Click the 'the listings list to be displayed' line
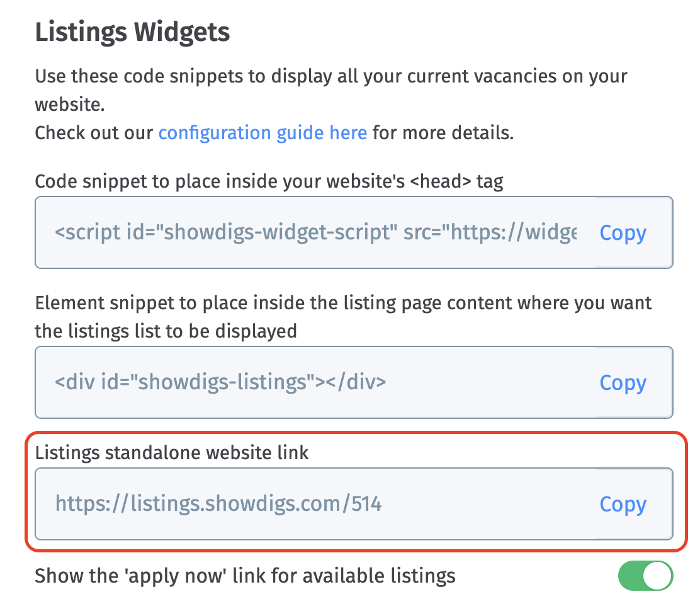The height and width of the screenshot is (616, 700). 166,331
